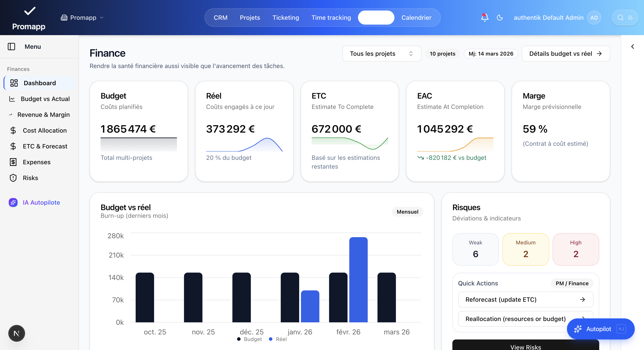Click the ETC & Forecast dollar icon

[x=13, y=146]
